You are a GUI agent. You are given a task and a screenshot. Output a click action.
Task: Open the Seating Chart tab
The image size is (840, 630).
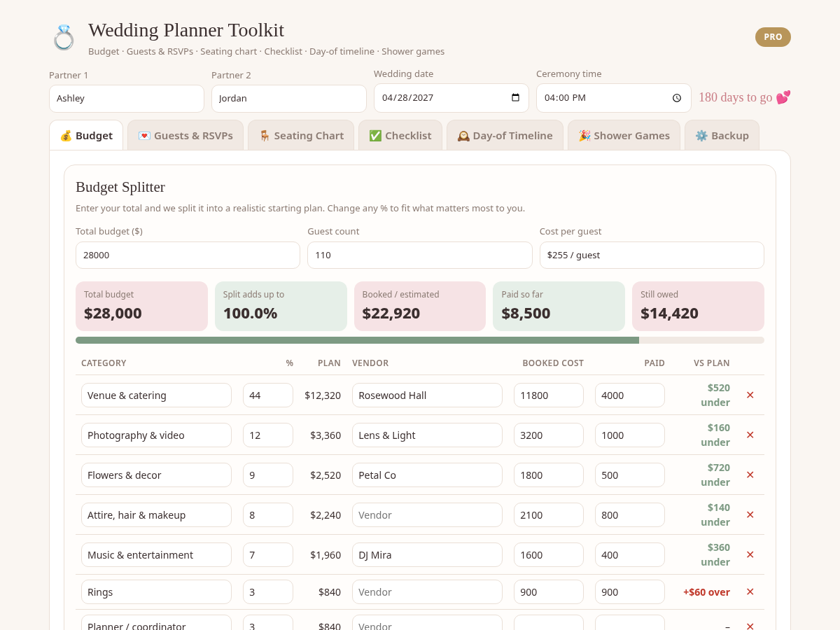[301, 135]
